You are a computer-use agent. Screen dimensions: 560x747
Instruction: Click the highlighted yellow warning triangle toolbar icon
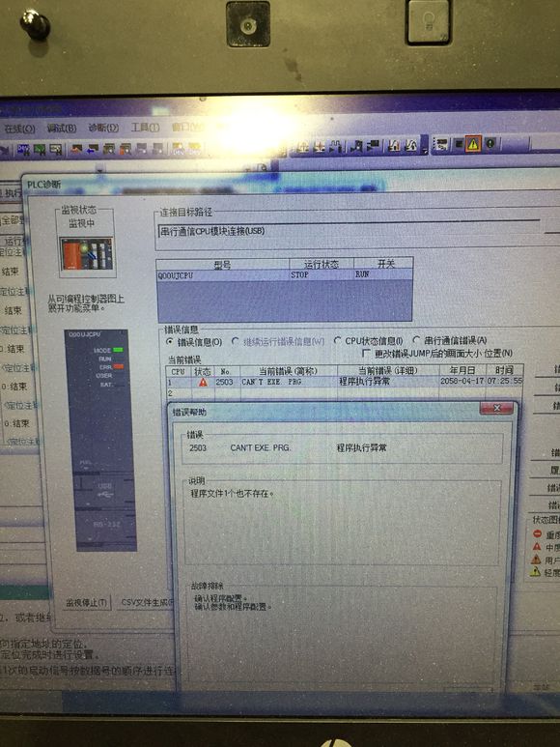[x=473, y=144]
